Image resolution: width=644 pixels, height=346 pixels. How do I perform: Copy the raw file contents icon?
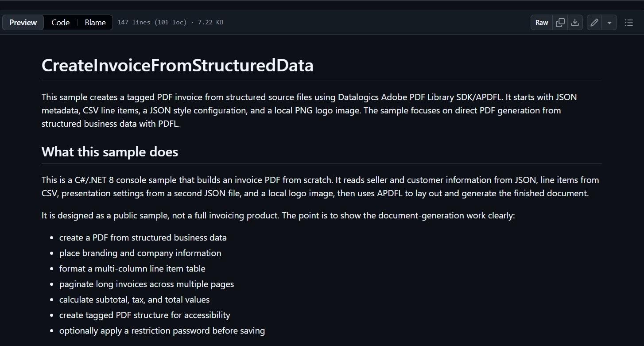(560, 23)
